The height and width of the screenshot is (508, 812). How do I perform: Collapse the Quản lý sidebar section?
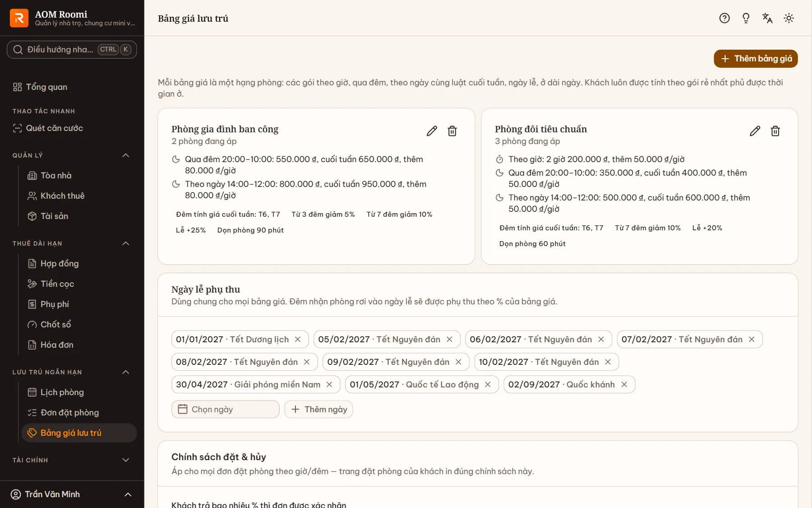(x=126, y=155)
